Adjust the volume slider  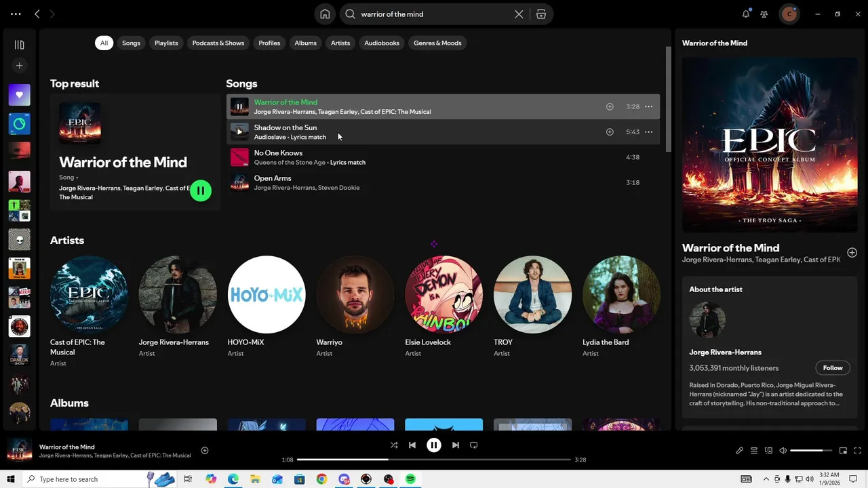[x=811, y=451]
